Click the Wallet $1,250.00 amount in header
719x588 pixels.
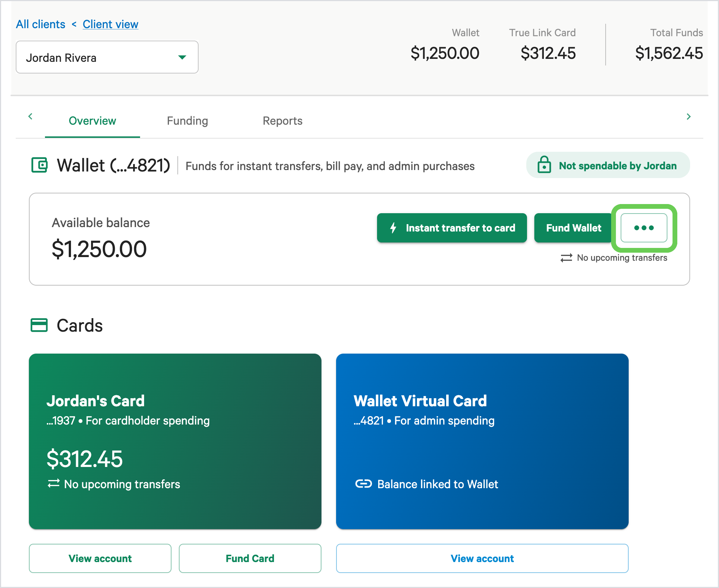click(445, 53)
